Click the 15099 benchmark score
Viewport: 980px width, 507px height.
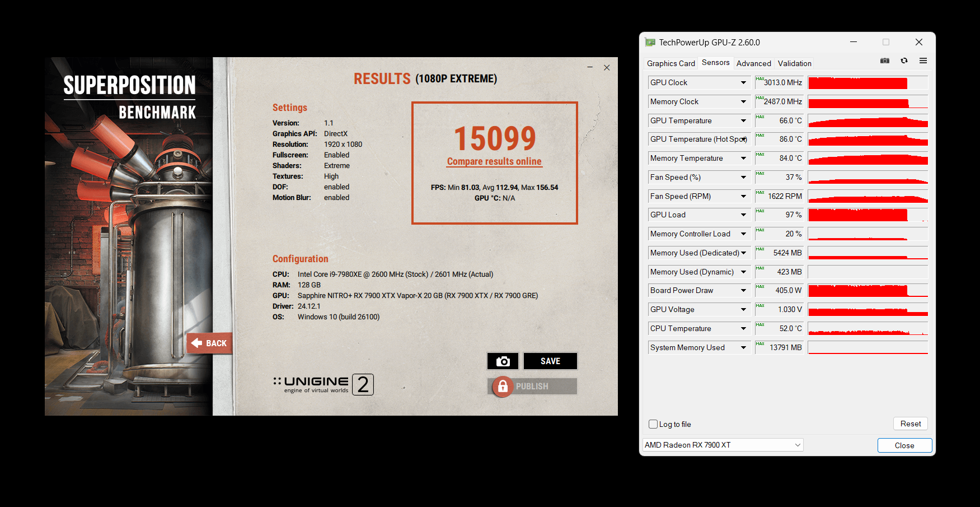(495, 138)
